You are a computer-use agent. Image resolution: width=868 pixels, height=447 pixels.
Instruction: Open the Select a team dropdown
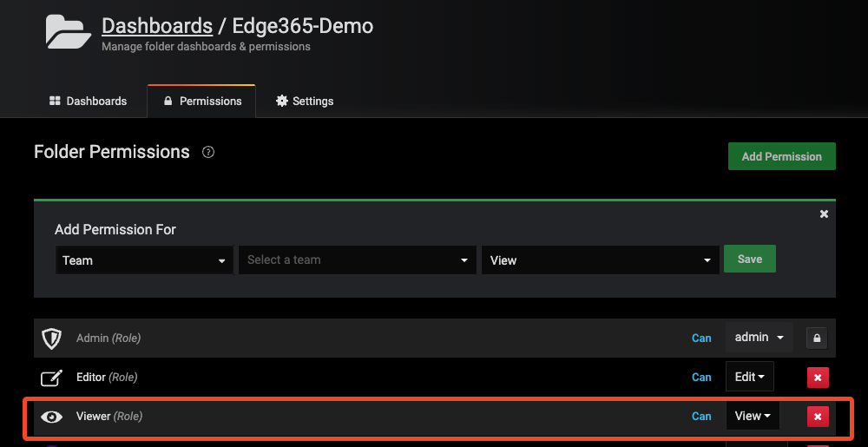(x=357, y=260)
